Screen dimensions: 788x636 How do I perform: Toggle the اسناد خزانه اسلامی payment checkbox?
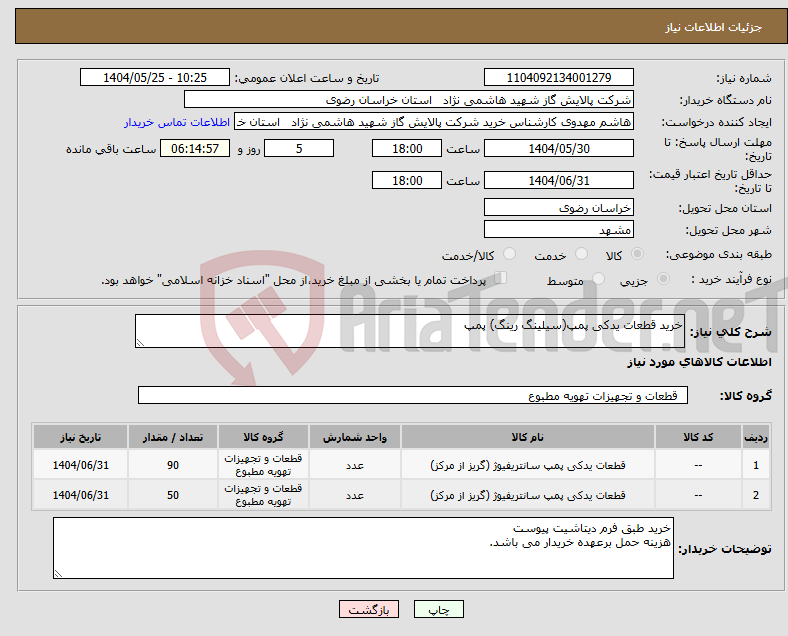(x=501, y=277)
